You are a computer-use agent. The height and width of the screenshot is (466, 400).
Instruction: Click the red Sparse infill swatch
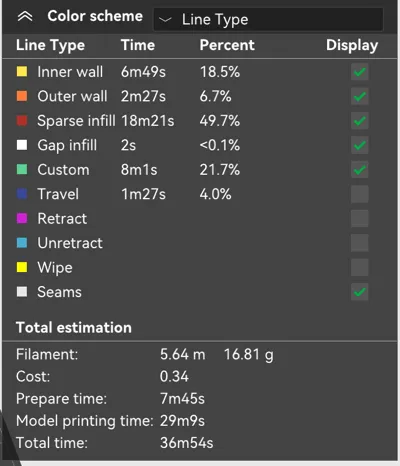tap(22, 121)
